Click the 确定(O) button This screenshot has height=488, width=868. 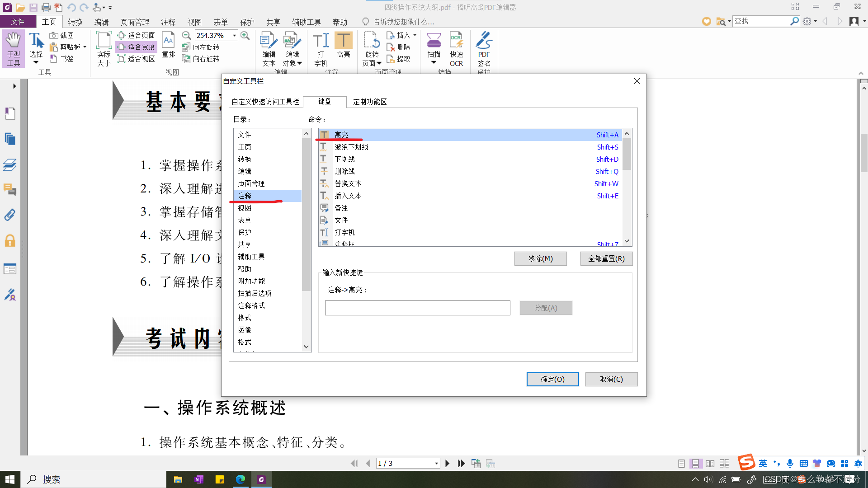click(552, 379)
